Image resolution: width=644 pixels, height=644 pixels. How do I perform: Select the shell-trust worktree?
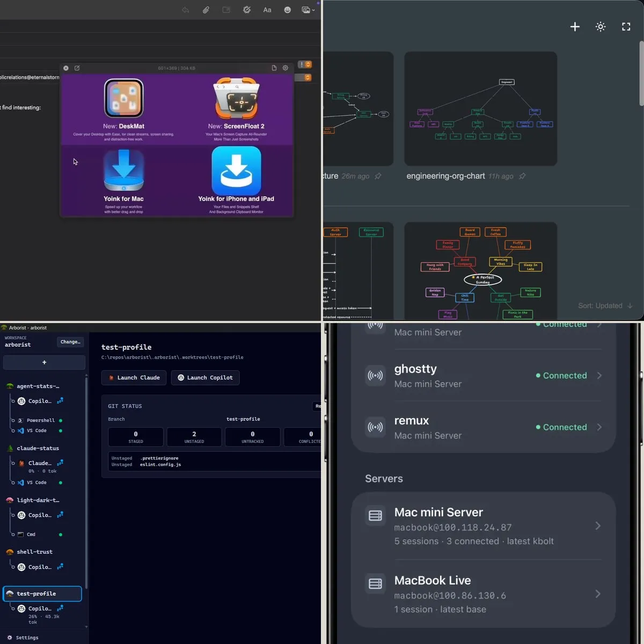(x=34, y=552)
